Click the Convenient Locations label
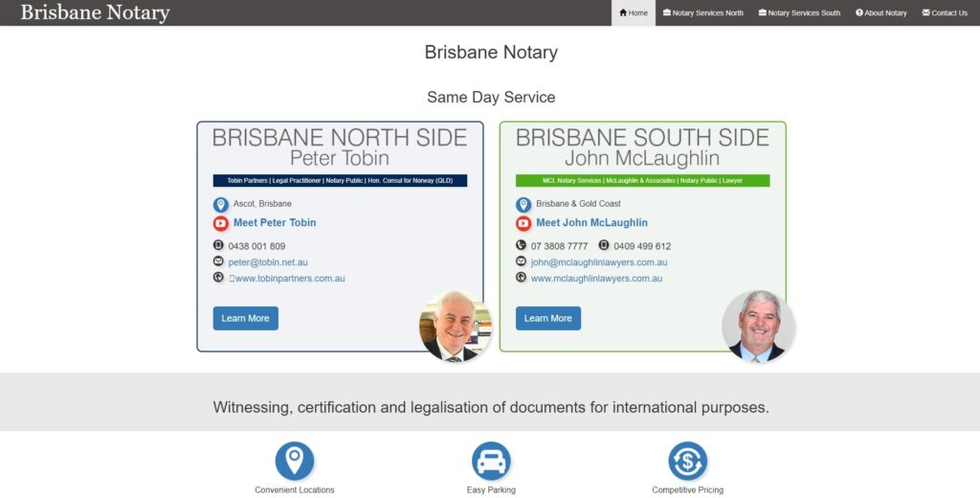980x498 pixels. coord(295,490)
